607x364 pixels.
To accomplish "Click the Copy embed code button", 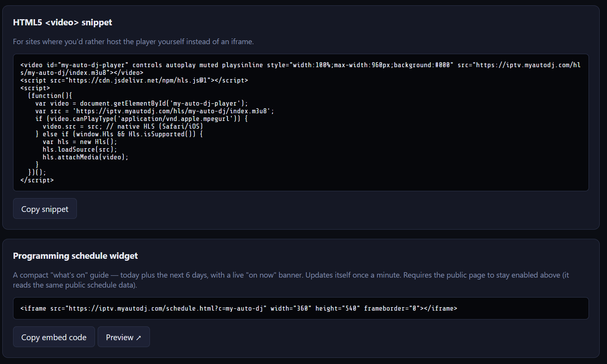I will 54,337.
